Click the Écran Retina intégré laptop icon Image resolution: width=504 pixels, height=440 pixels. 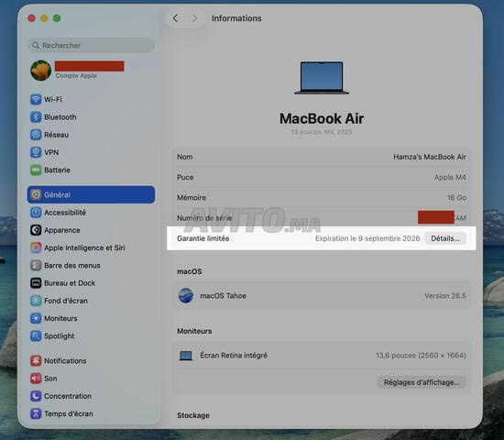coord(186,356)
